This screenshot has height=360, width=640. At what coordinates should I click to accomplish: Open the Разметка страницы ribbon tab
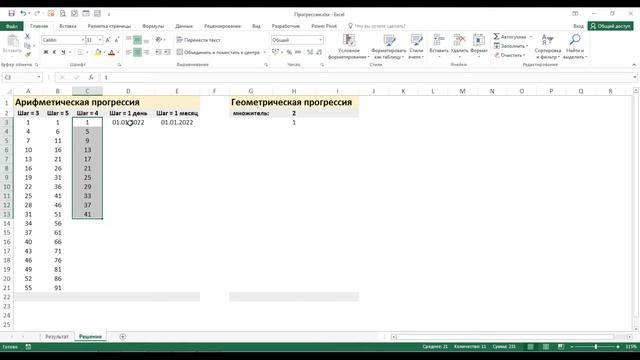109,26
